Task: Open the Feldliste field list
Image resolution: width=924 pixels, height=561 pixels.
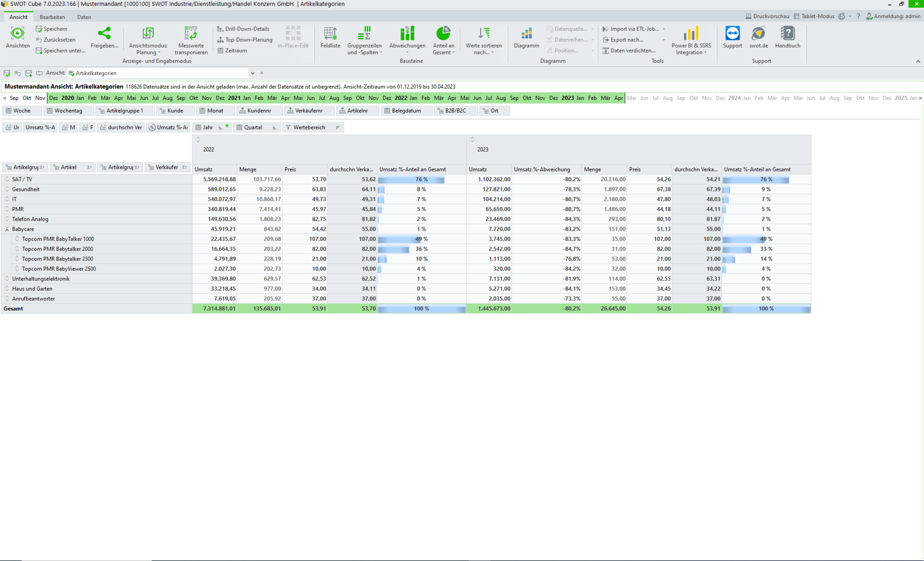Action: coord(330,34)
